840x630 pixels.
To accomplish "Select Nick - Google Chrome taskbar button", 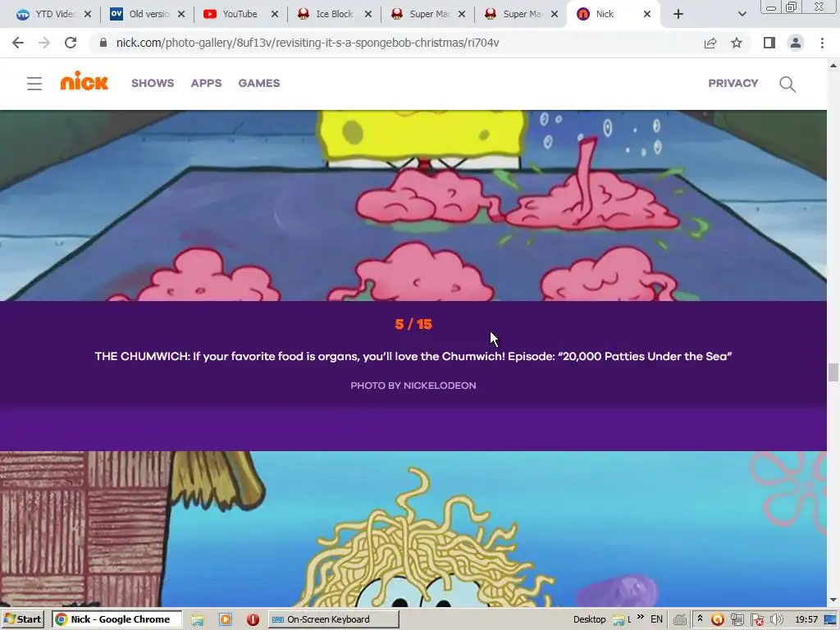I will tap(117, 619).
